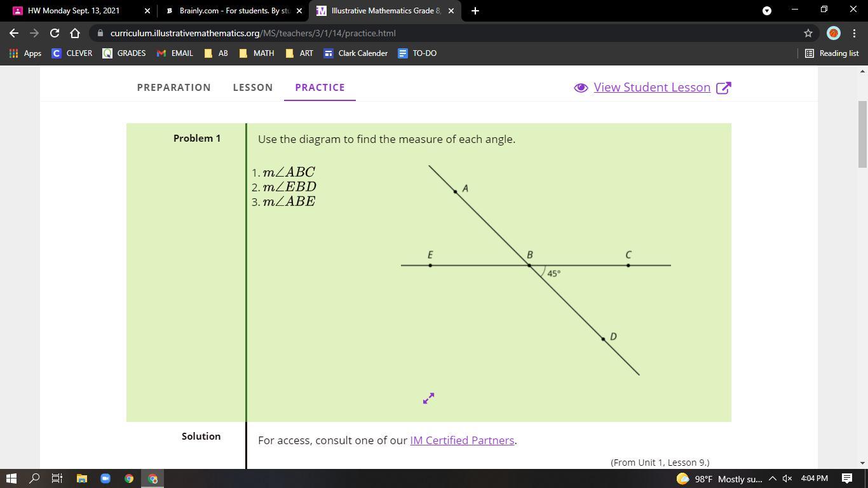Go to the browser home page icon
Image resolution: width=868 pixels, height=488 pixels.
pos(75,33)
